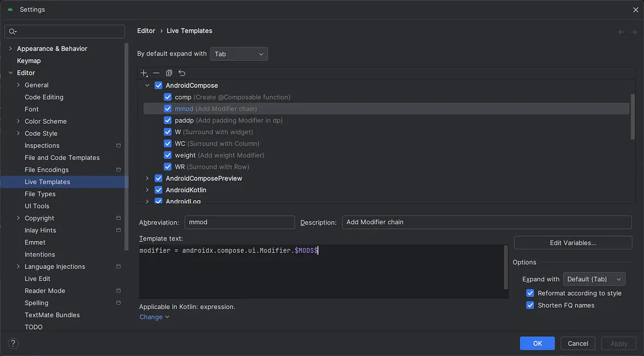
Task: Remove the selected mmod template
Action: (156, 73)
